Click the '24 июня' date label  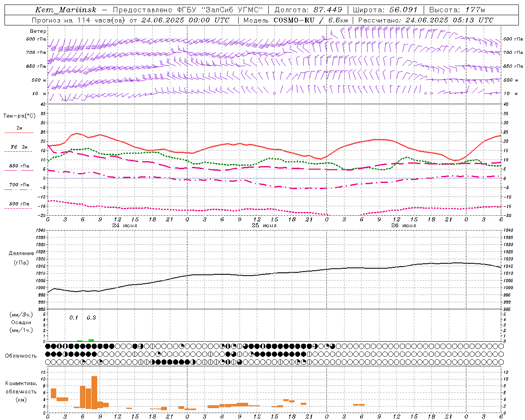125,226
